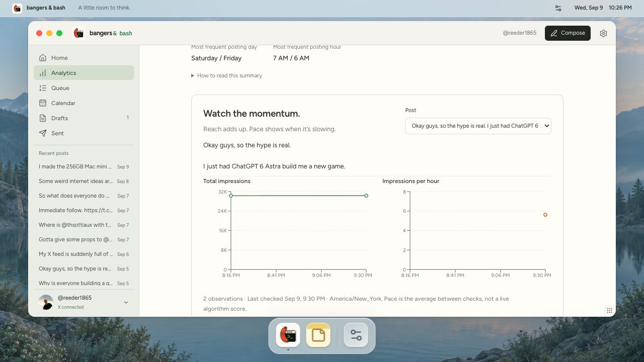Image resolution: width=644 pixels, height=362 pixels.
Task: Open recent post 'Gotta give some props to'
Action: tap(84, 239)
